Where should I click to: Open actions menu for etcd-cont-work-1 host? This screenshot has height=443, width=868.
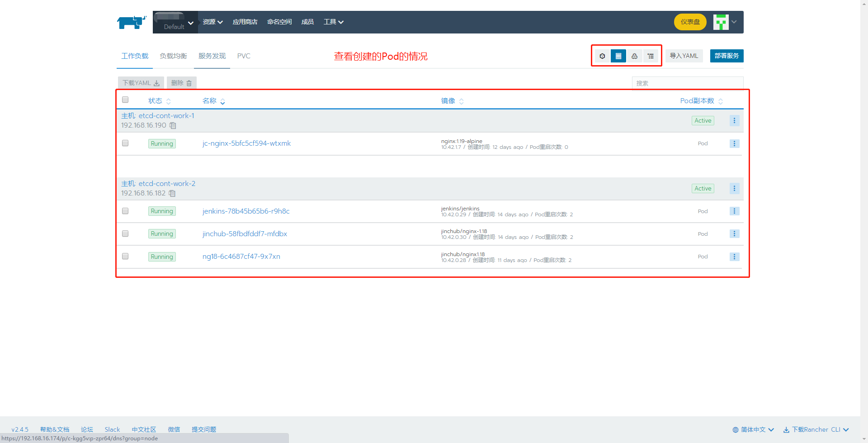[x=734, y=120]
